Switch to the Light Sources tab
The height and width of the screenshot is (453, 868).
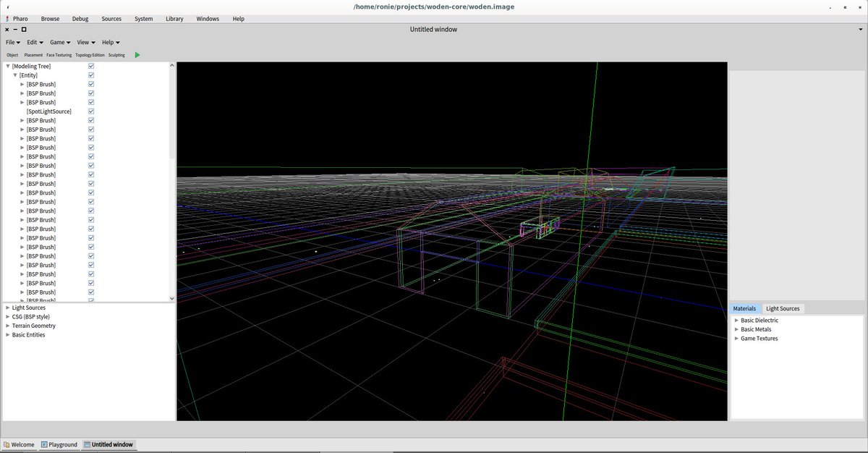783,308
